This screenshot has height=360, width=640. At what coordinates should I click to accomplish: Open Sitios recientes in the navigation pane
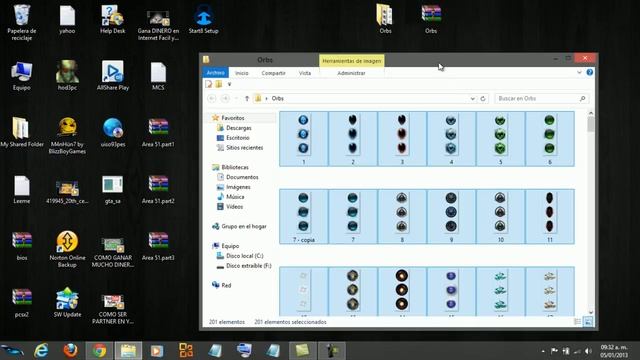244,147
